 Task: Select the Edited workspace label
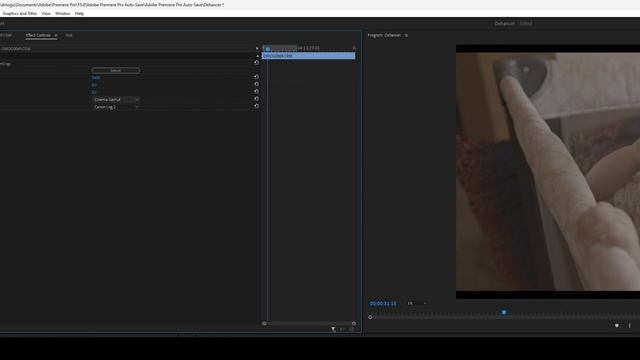pos(526,24)
